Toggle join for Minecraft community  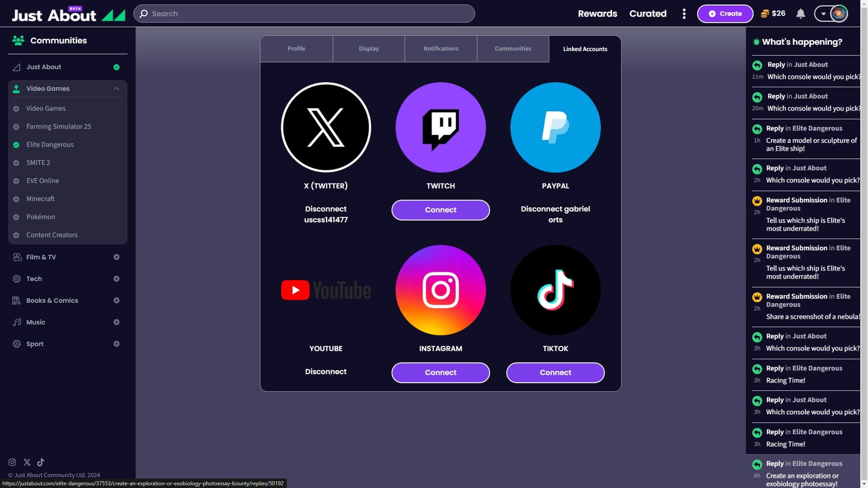coord(16,199)
